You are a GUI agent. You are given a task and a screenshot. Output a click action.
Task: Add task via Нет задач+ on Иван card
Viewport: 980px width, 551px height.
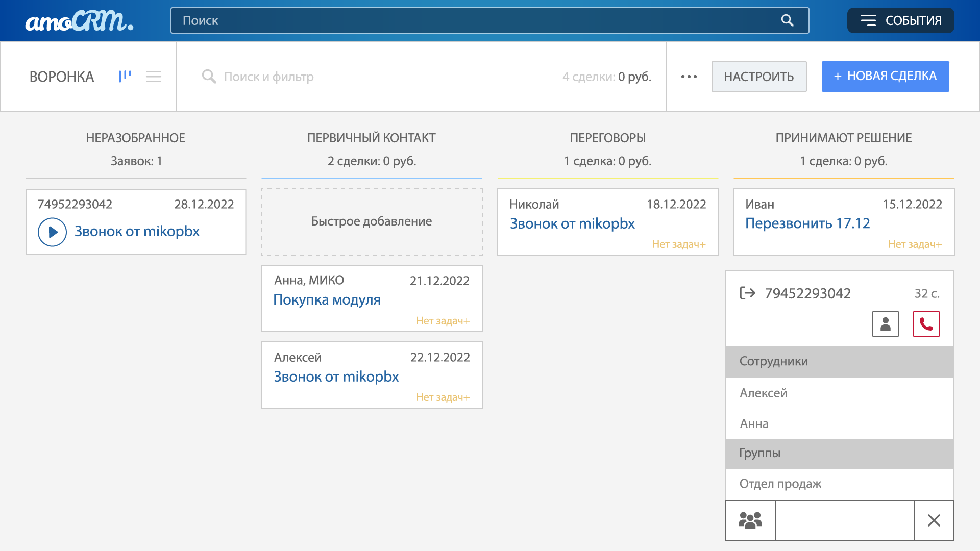[915, 244]
